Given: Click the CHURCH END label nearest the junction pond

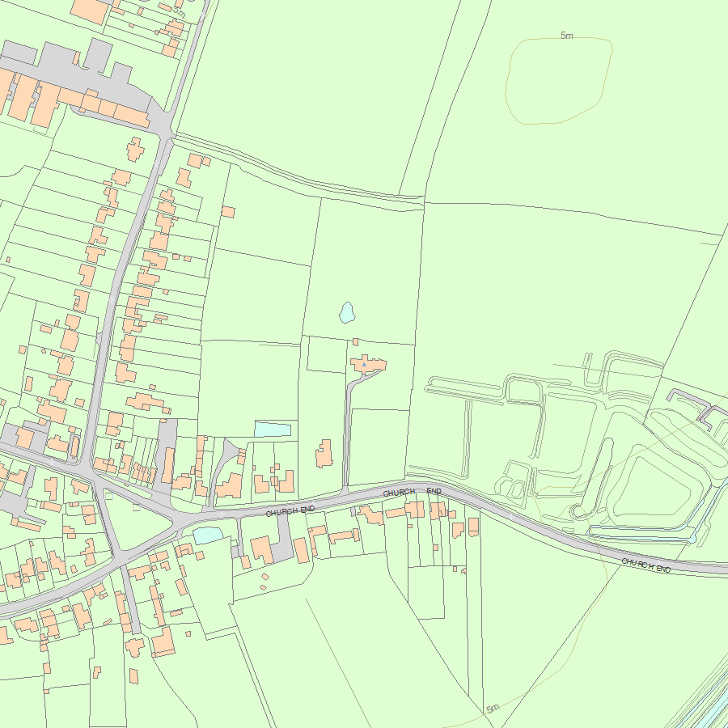Looking at the screenshot, I should tap(290, 511).
